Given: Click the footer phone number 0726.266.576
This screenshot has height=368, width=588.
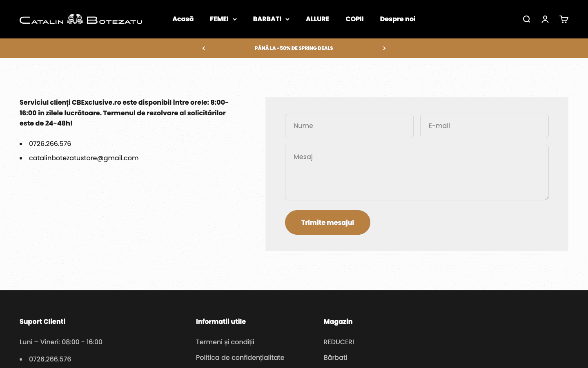Looking at the screenshot, I should pyautogui.click(x=50, y=359).
